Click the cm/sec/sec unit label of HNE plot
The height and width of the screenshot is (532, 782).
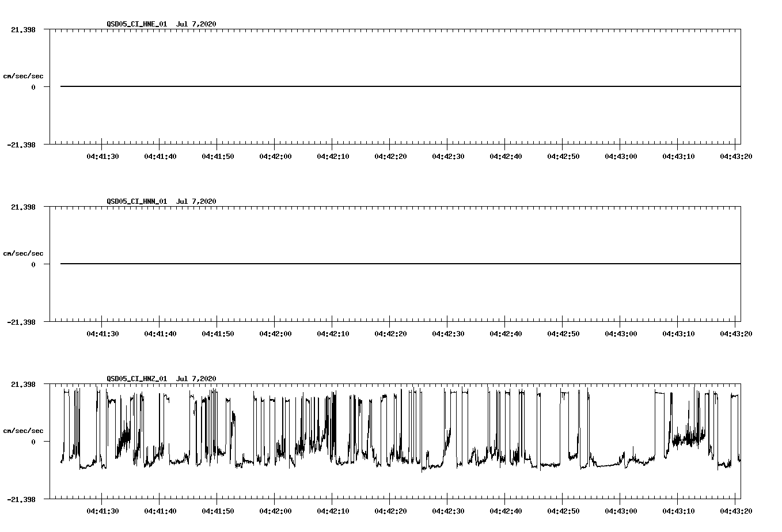(23, 76)
